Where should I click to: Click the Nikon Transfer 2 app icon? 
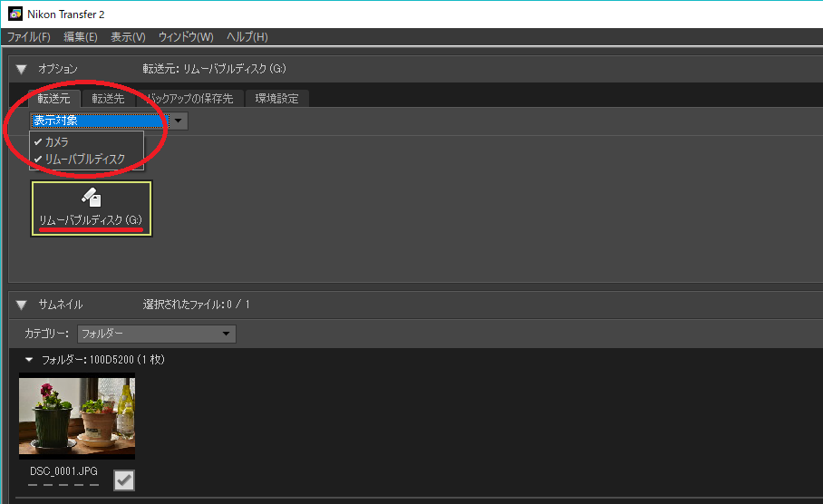point(15,15)
